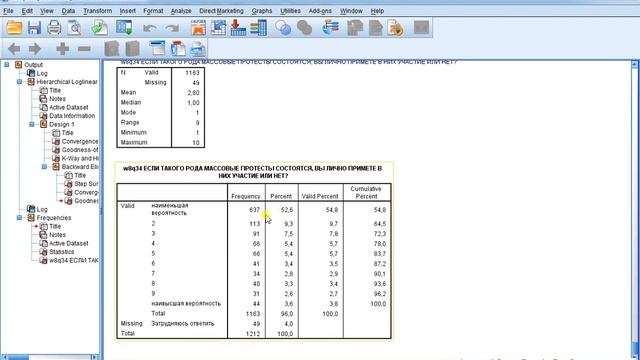Viewport: 640px width, 360px height.
Task: Click the Show item open-book icon
Action: (x=111, y=49)
